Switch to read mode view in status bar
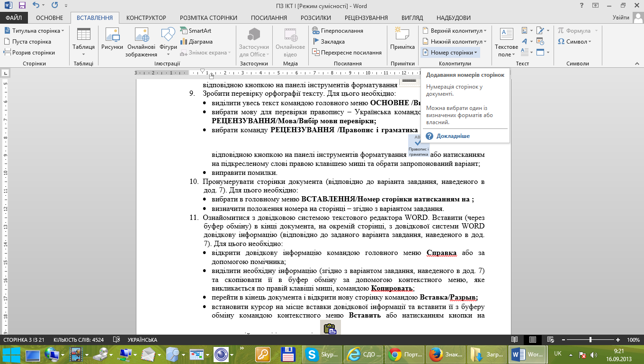644x364 pixels. tap(515, 340)
